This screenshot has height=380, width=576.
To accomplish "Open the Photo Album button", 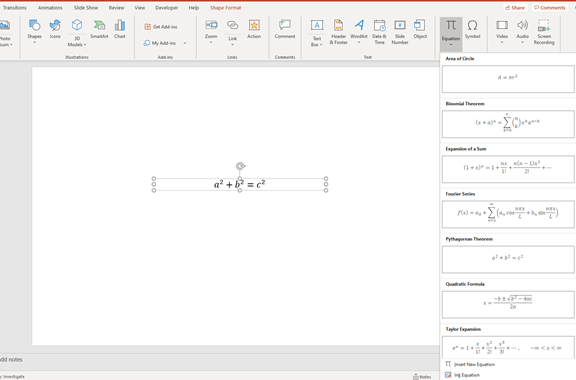I will [6, 34].
